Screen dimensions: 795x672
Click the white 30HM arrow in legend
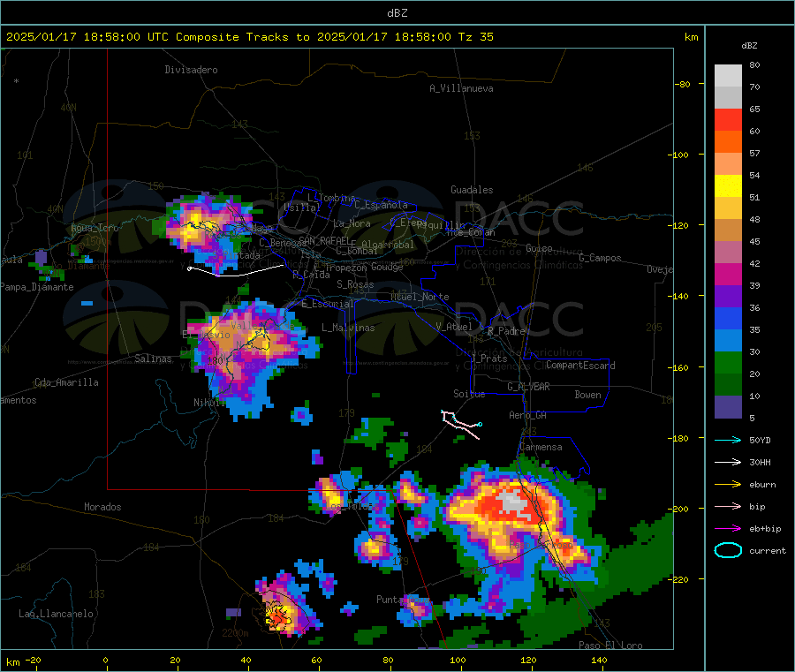728,462
